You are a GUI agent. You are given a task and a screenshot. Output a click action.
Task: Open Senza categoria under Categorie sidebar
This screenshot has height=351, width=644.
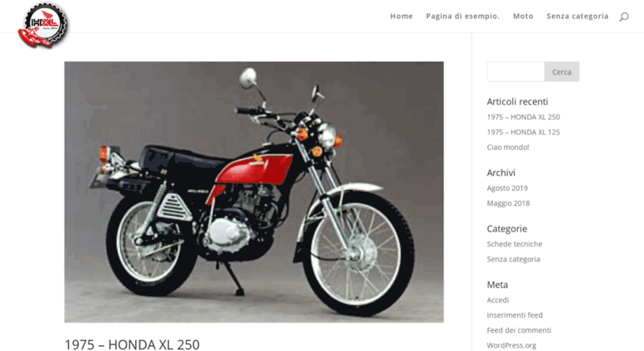point(513,259)
